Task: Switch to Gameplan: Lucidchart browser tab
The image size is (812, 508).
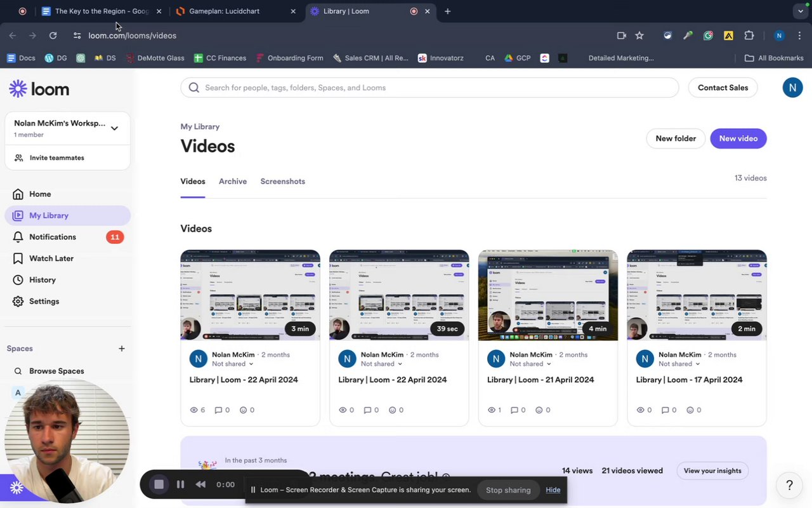Action: tap(235, 11)
